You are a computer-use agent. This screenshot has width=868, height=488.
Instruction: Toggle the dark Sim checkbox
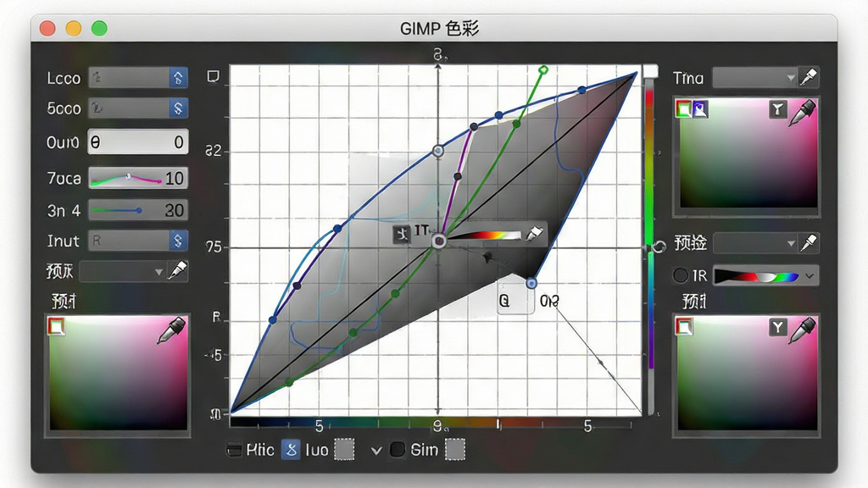pos(398,449)
